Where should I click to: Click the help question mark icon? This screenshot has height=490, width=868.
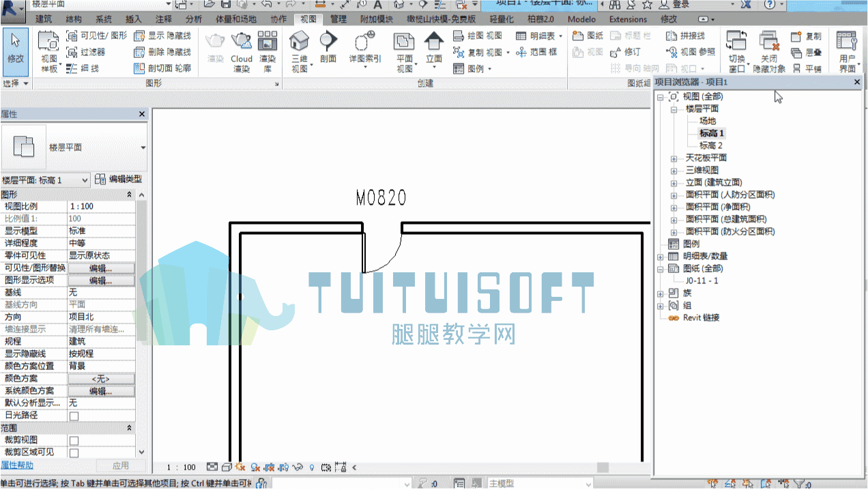769,4
